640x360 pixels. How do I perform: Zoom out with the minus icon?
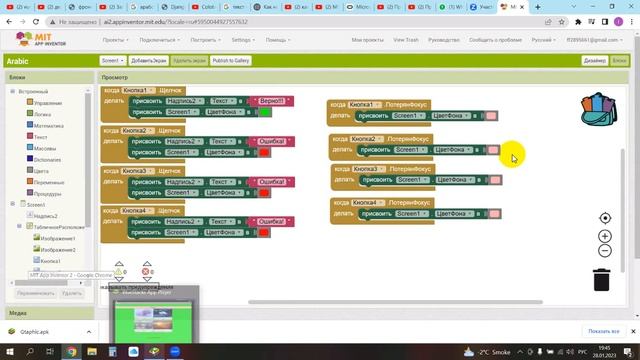[605, 251]
